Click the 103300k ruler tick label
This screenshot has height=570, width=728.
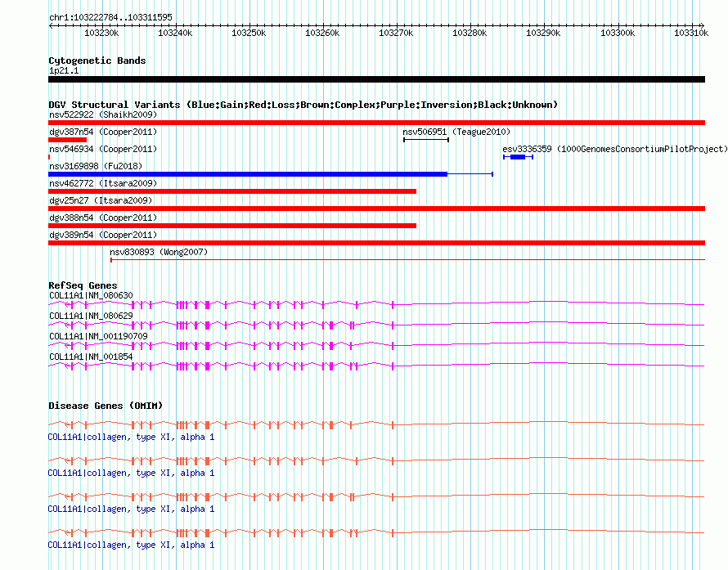618,33
